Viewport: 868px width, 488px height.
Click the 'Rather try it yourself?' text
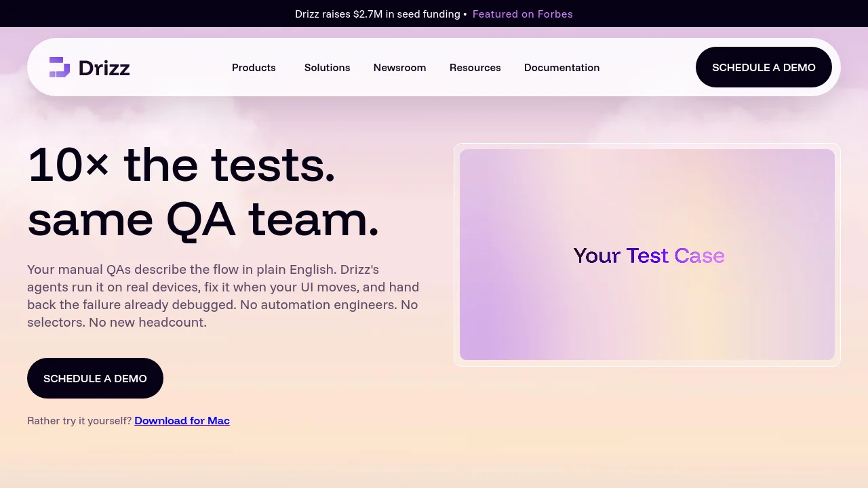click(x=79, y=421)
